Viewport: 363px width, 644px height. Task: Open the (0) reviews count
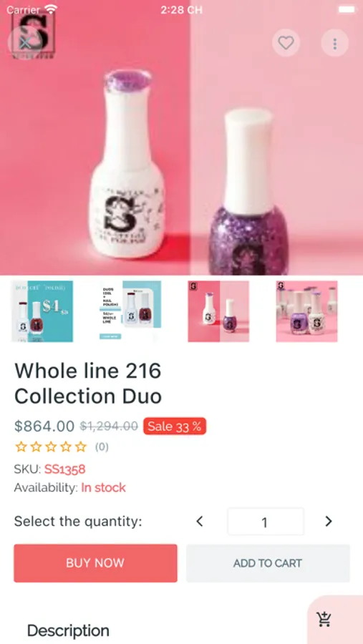(102, 447)
